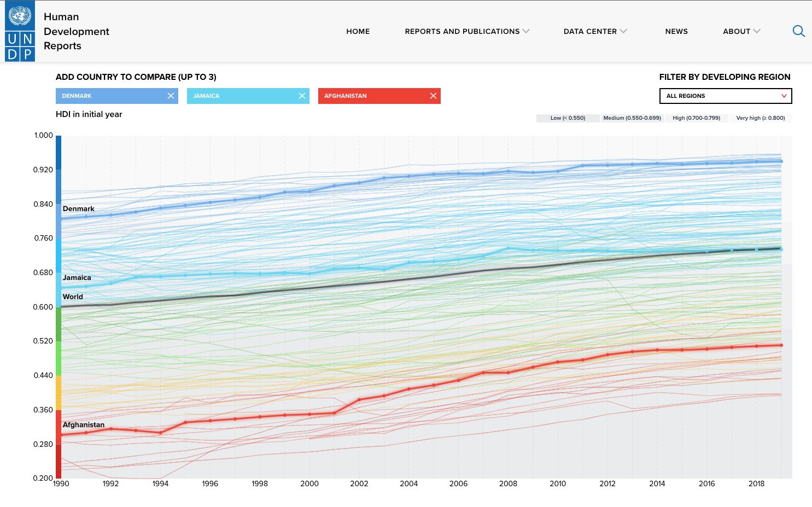
Task: Remove Afghanistan using its X icon
Action: [434, 96]
